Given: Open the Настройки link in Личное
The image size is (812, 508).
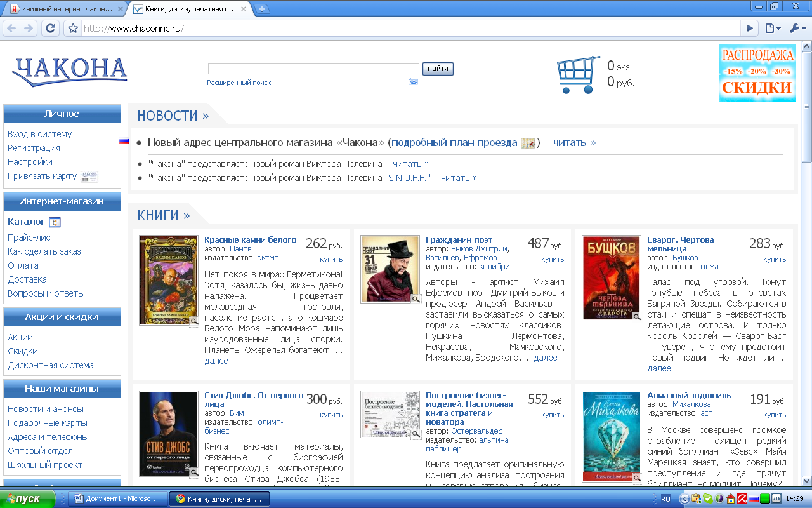Looking at the screenshot, I should point(30,162).
